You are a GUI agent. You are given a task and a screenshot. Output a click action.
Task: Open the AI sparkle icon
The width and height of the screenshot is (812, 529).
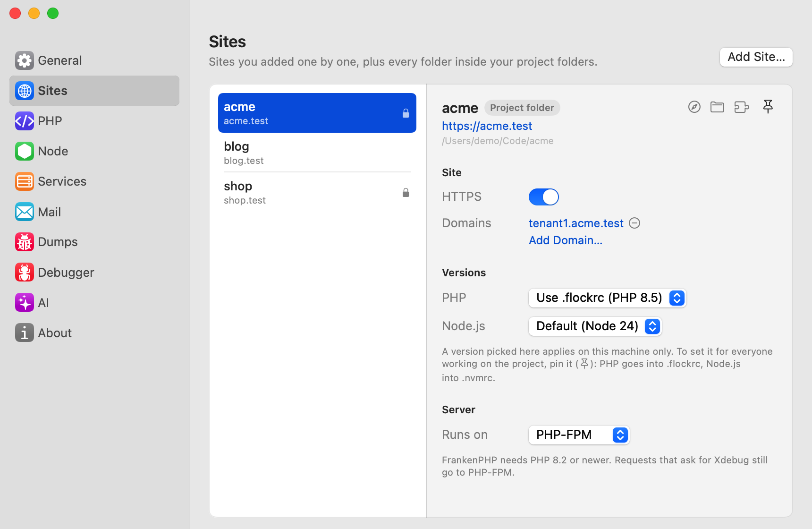tap(24, 302)
